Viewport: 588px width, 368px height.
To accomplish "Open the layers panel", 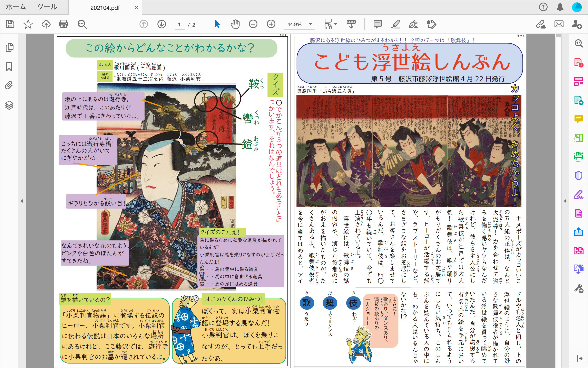I will coord(9,105).
